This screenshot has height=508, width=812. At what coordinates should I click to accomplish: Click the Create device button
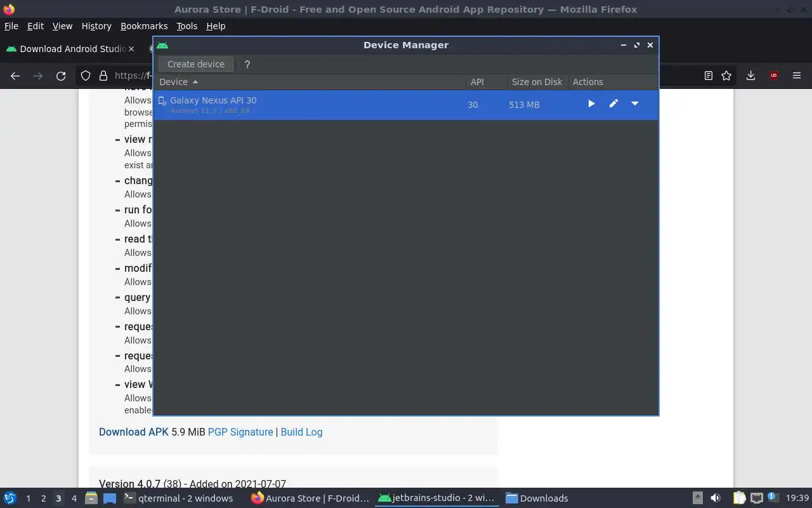click(196, 64)
